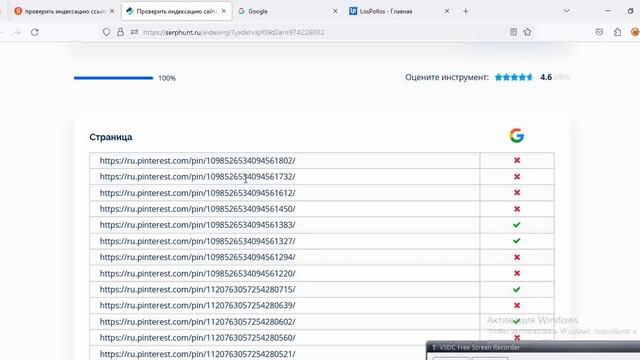
Task: Click the VSDC Free Screen Recorder title bar
Action: (533, 347)
